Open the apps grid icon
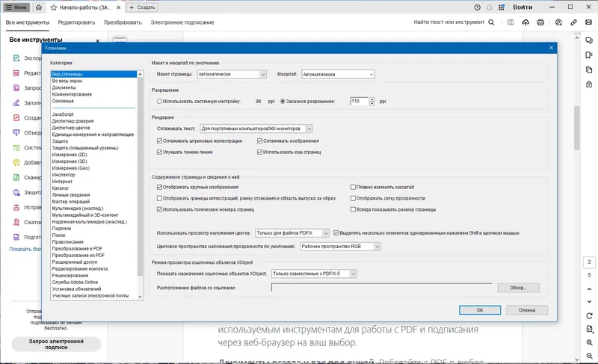The width and height of the screenshot is (598, 364). pos(502,7)
